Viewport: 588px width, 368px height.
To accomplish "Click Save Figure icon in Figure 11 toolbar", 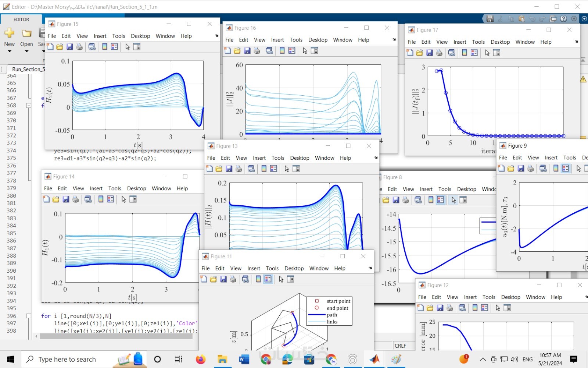I will (x=223, y=279).
